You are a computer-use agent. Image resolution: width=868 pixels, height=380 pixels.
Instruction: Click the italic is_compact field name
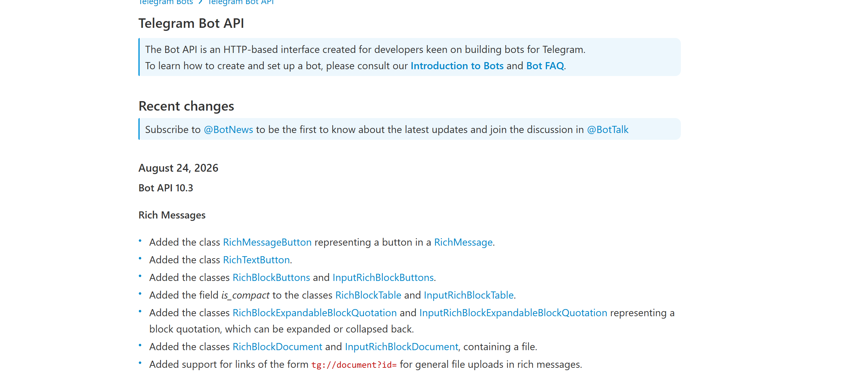click(245, 295)
